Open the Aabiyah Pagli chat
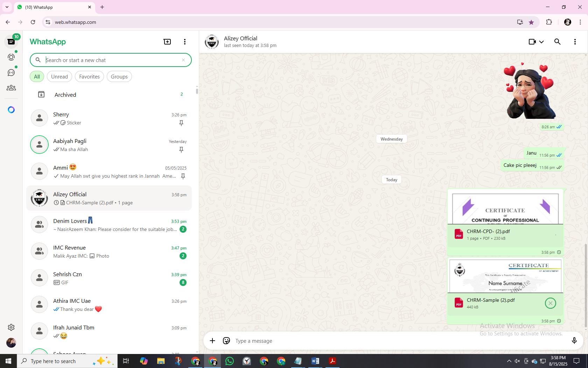The width and height of the screenshot is (588, 368). pyautogui.click(x=109, y=145)
